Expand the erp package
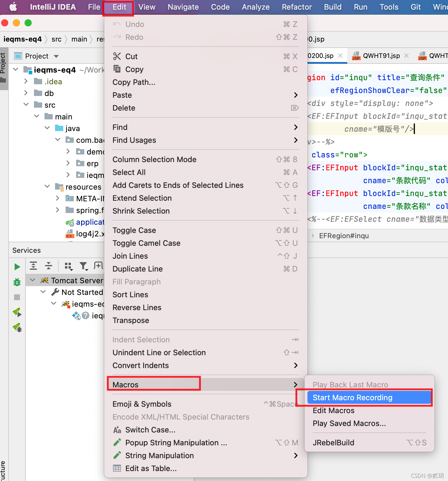 (x=68, y=163)
